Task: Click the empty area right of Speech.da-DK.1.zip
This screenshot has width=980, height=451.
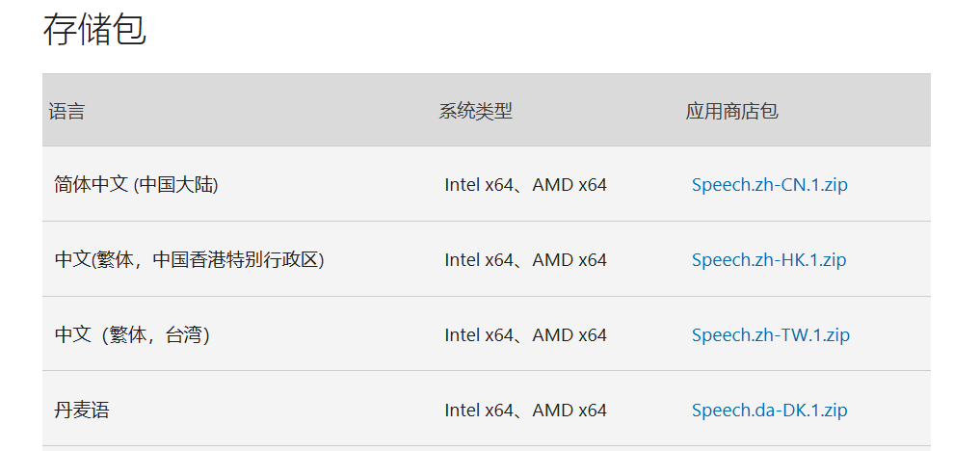Action: (x=889, y=411)
